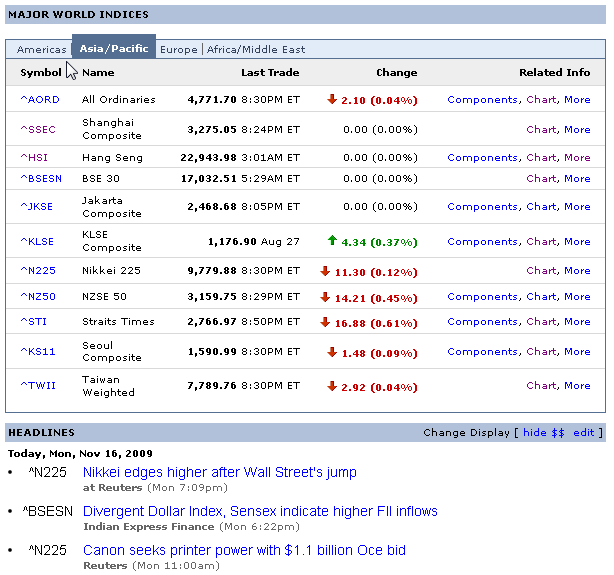
Task: Open the Europe tab
Action: tap(179, 49)
